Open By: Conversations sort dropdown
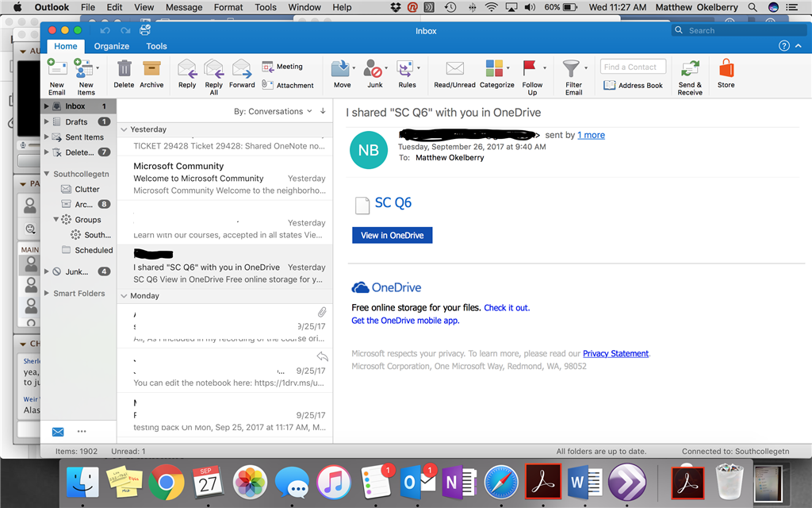This screenshot has height=508, width=812. tap(273, 111)
